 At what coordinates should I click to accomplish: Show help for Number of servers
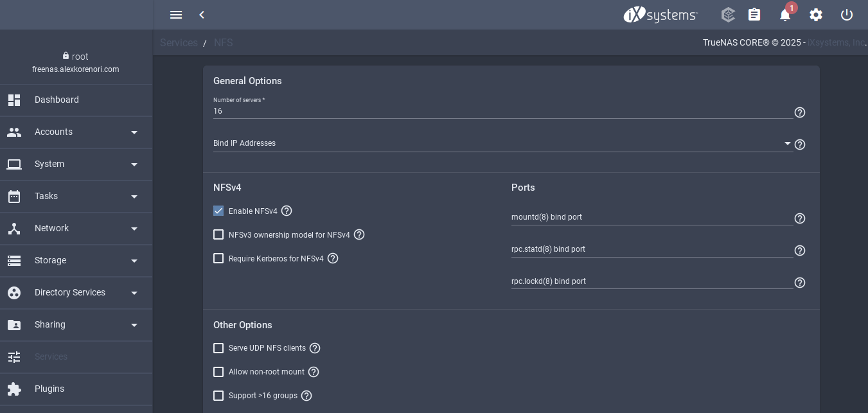coord(800,112)
